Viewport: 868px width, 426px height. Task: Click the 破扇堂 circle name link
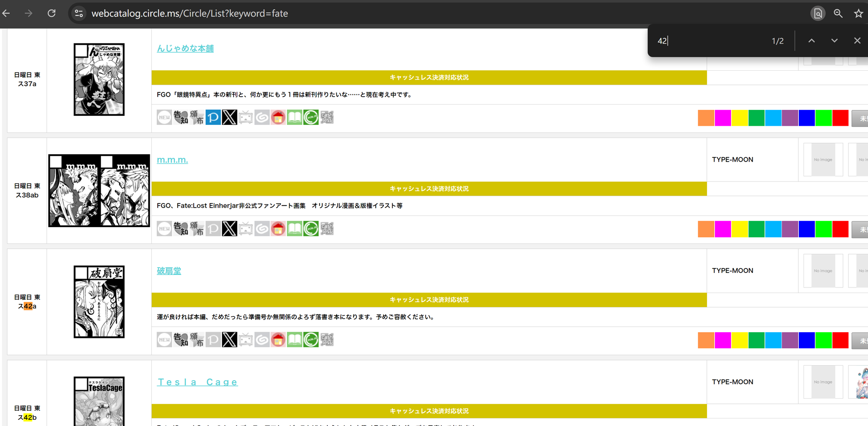pyautogui.click(x=169, y=271)
